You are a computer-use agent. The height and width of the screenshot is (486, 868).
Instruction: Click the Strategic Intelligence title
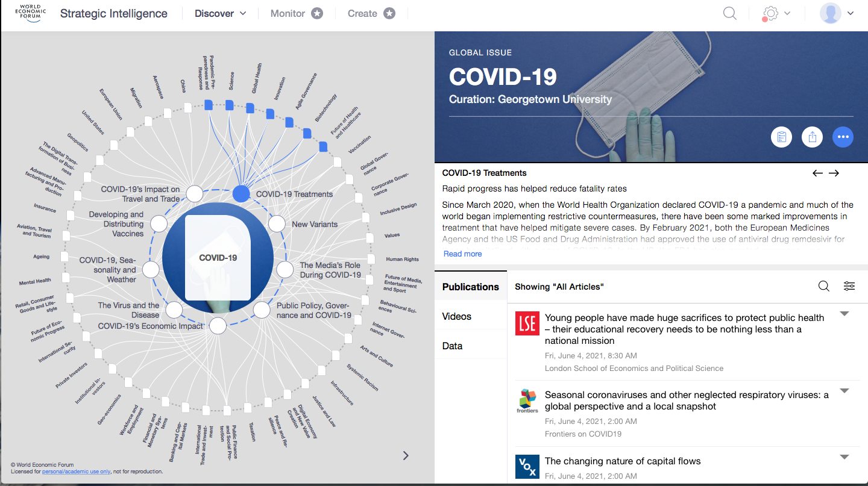coord(114,13)
